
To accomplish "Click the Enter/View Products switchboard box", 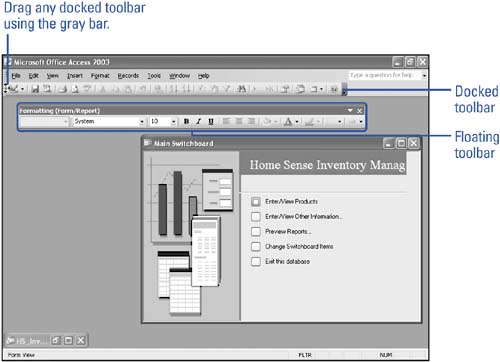I will (x=256, y=202).
